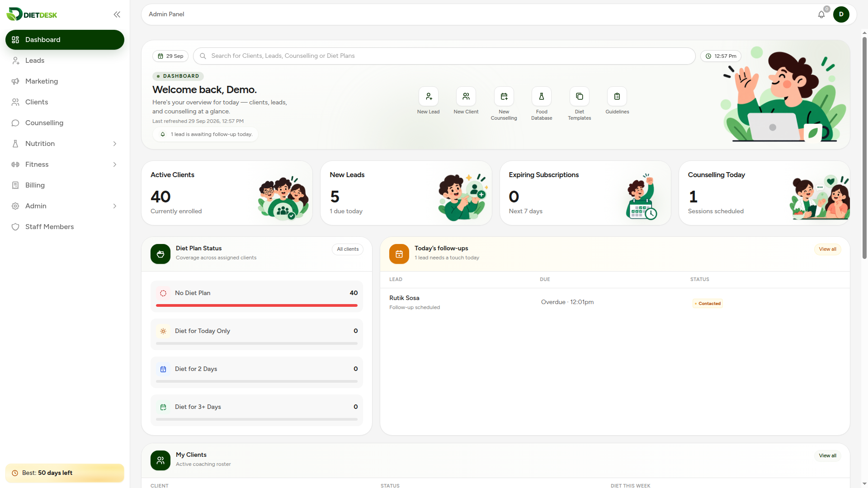Open Clients in sidebar
868x488 pixels.
[x=65, y=102]
